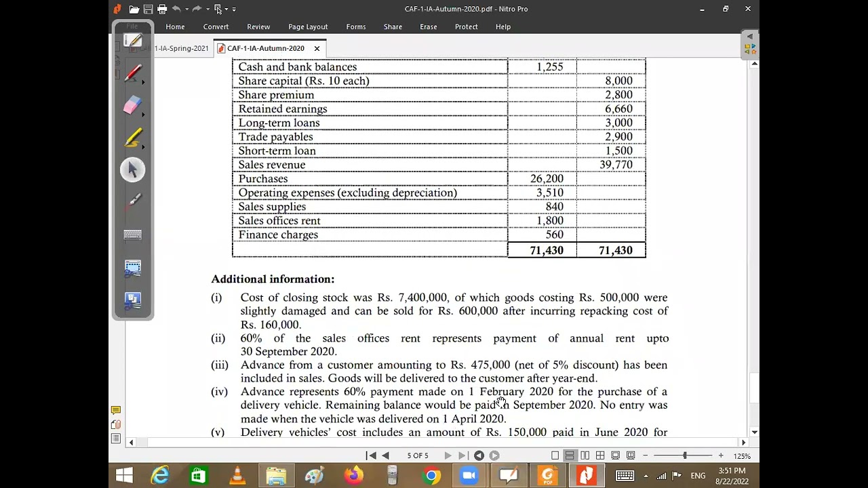868x488 pixels.
Task: Select the laser pointer tool
Action: click(x=133, y=201)
